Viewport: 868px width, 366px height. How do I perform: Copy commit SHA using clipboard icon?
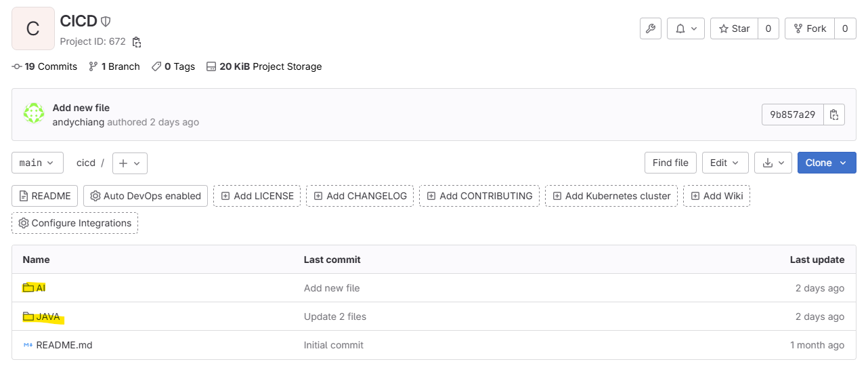point(834,115)
